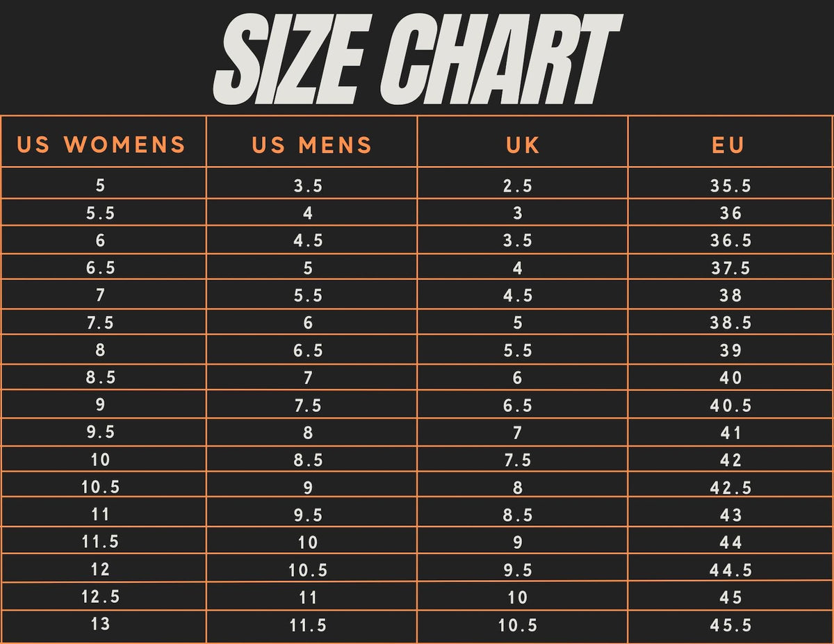
Task: Select the US WOMENS column header
Action: point(101,145)
